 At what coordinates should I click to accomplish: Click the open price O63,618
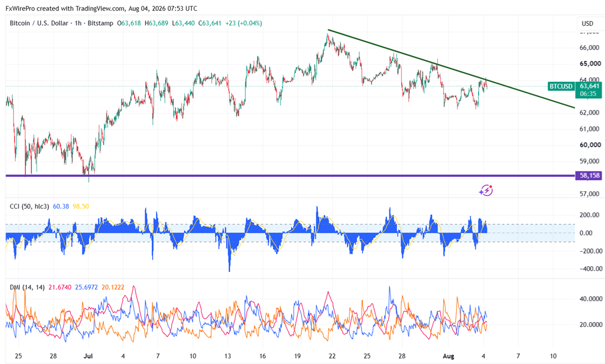[129, 23]
